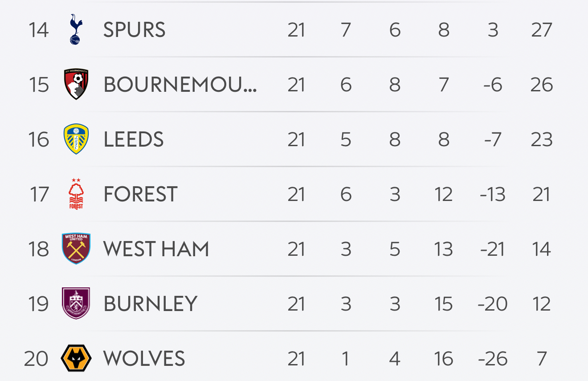Click the Leeds club crest
The width and height of the screenshot is (588, 381).
[76, 139]
